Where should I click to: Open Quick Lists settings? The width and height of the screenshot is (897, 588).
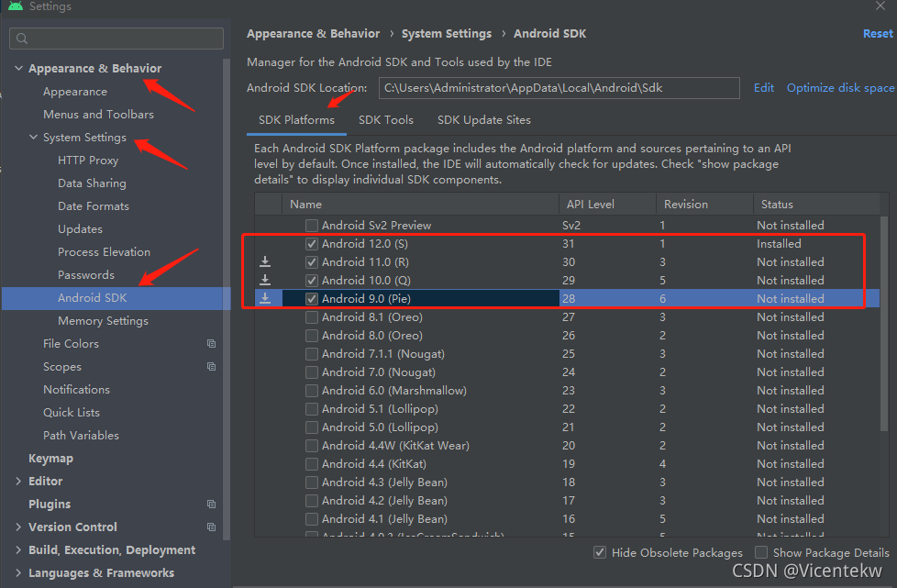click(72, 413)
